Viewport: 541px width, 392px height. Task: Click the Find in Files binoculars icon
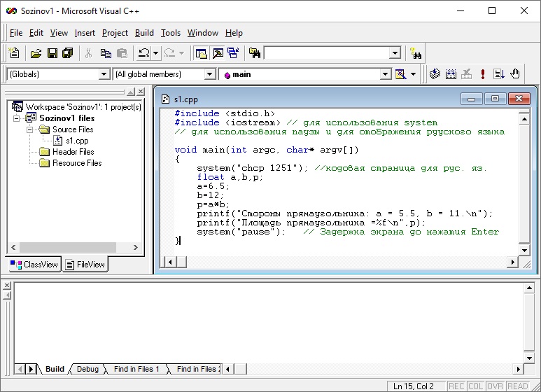(x=255, y=53)
